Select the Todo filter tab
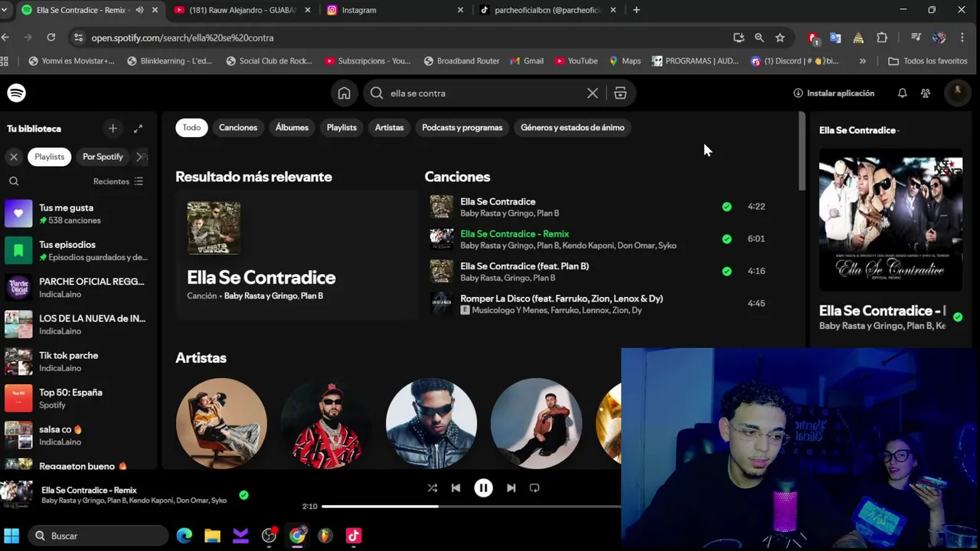Image resolution: width=980 pixels, height=551 pixels. [x=191, y=128]
